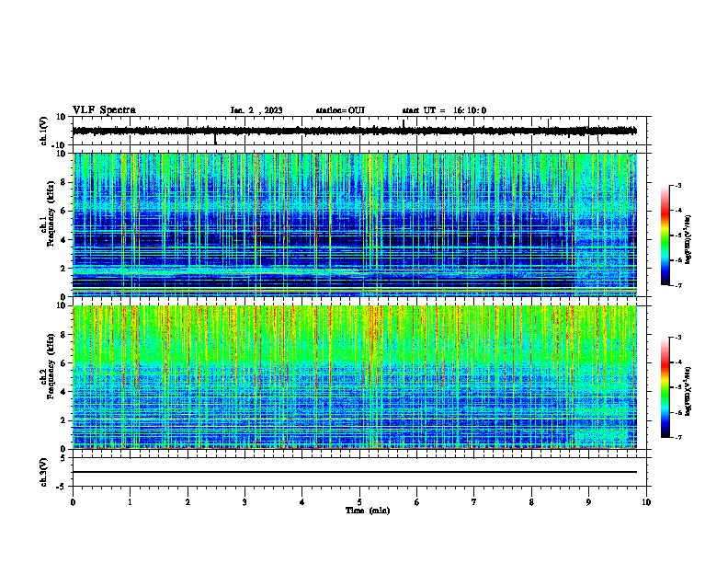Image resolution: width=728 pixels, height=563 pixels.
Task: Click the "start UT = 16:10:0" text
Action: point(444,110)
